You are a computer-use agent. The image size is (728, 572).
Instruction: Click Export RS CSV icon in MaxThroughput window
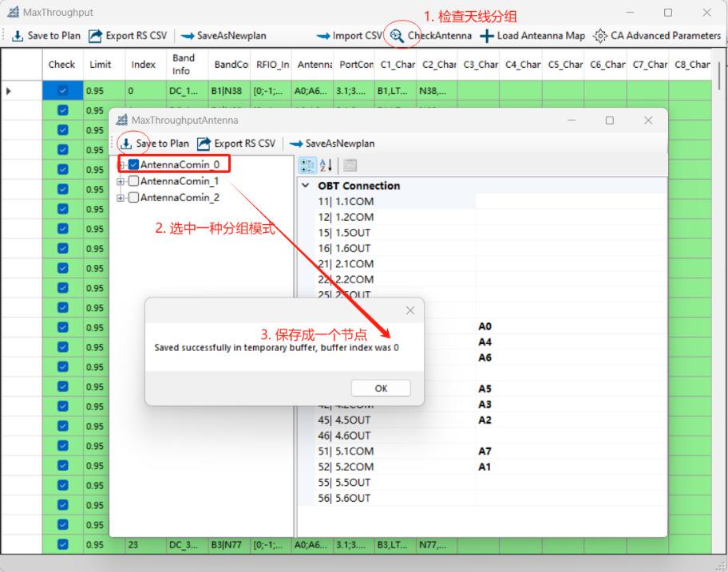[x=95, y=36]
